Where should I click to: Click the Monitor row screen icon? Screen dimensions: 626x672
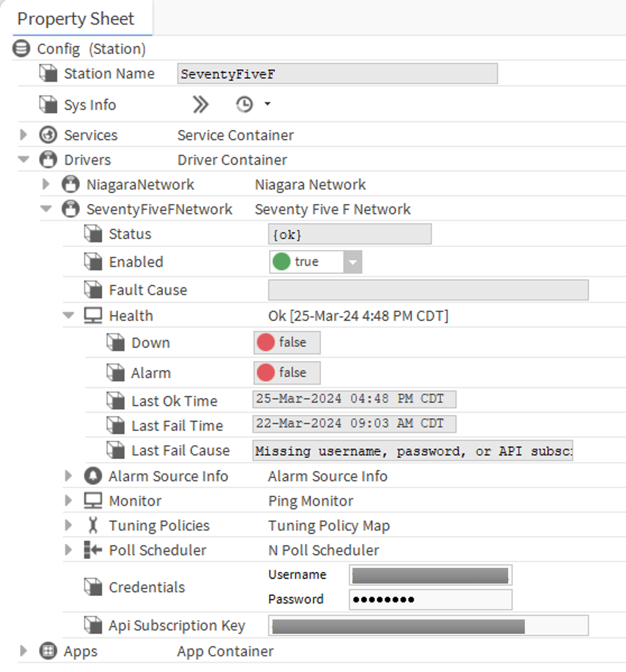93,501
